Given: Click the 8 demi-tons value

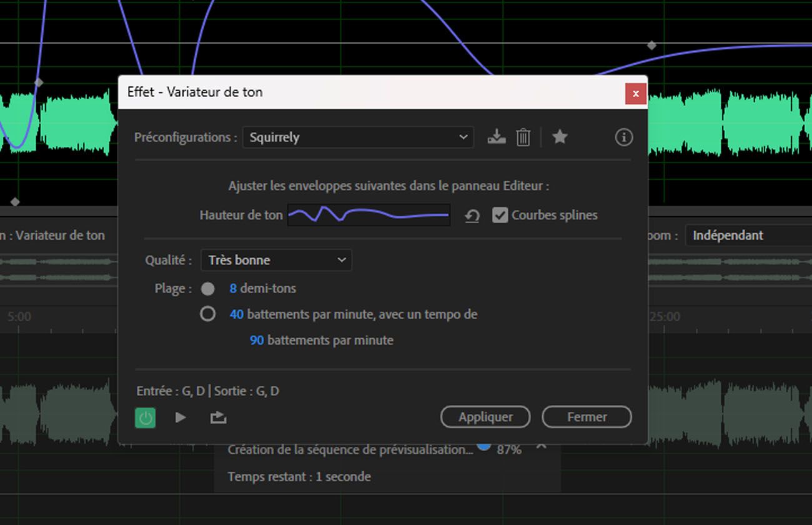Looking at the screenshot, I should [233, 289].
